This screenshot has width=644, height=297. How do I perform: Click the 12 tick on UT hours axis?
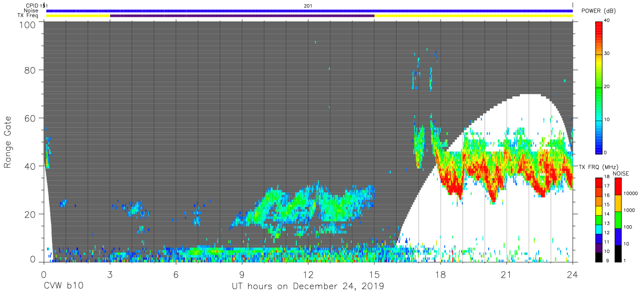tap(308, 275)
